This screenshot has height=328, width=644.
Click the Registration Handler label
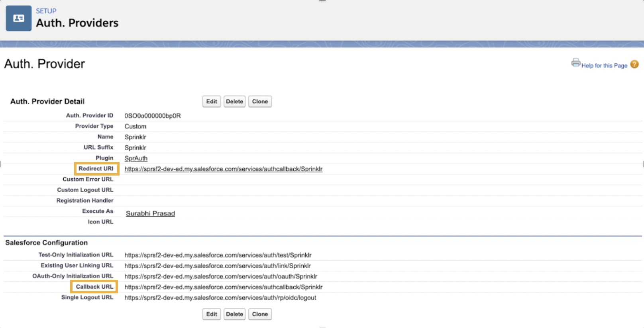(85, 201)
